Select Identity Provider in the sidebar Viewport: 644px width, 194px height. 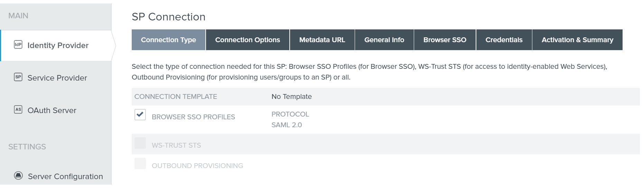[58, 46]
